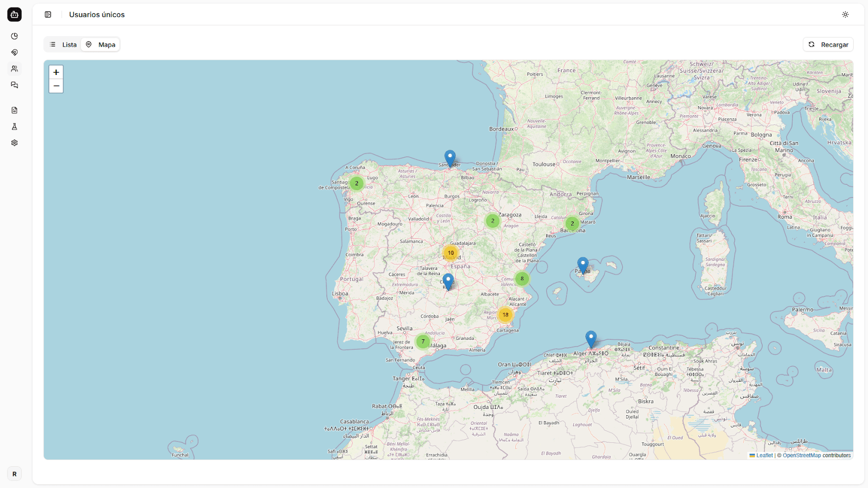The width and height of the screenshot is (868, 488).
Task: Select the blue marker near Alger
Action: pos(591,338)
